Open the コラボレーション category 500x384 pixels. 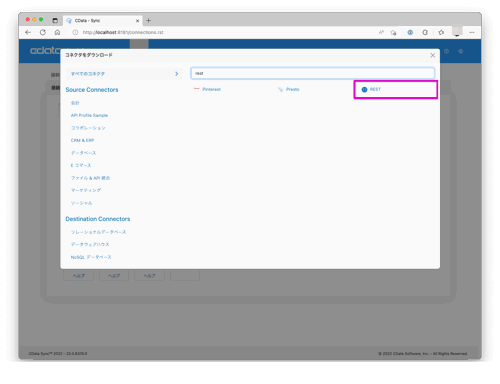[88, 128]
